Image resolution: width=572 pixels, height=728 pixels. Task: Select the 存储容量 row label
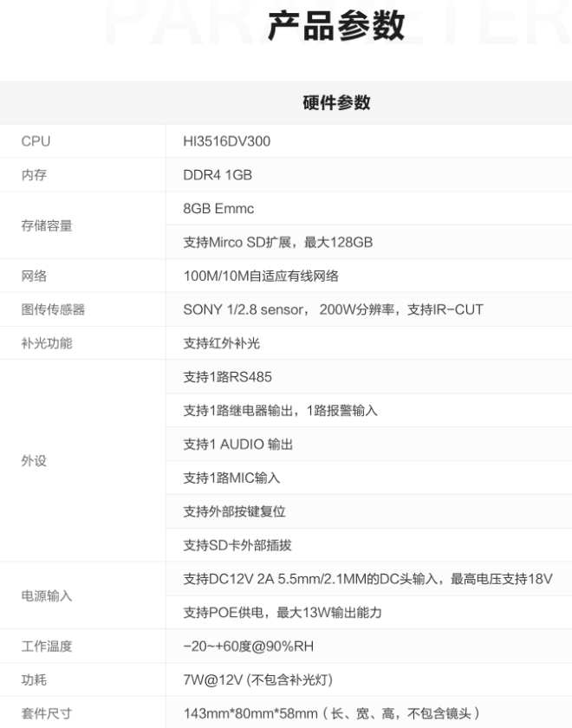[47, 225]
